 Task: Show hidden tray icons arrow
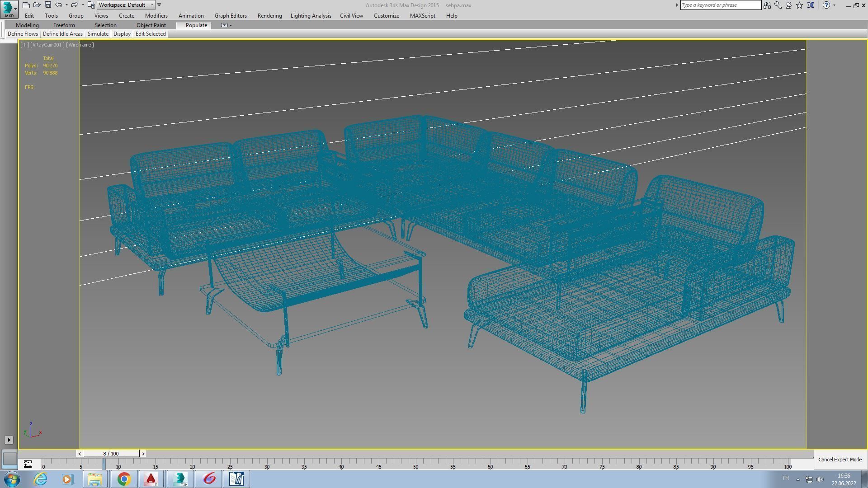(x=798, y=479)
